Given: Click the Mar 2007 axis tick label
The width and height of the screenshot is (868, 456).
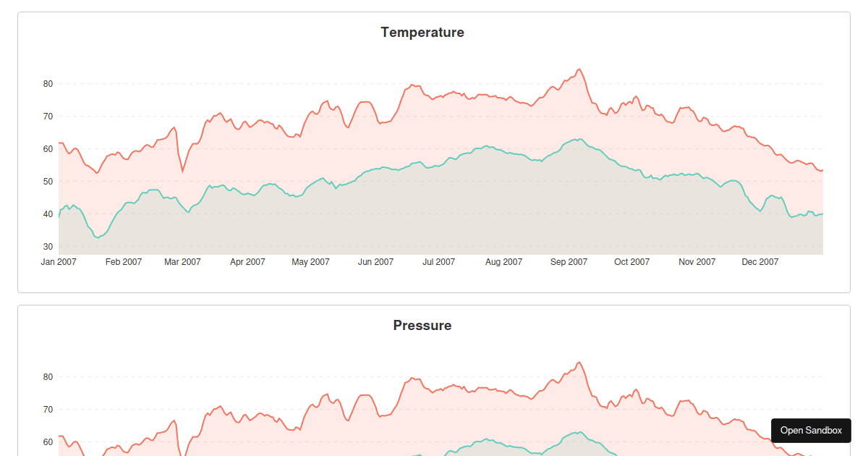Looking at the screenshot, I should coord(182,262).
